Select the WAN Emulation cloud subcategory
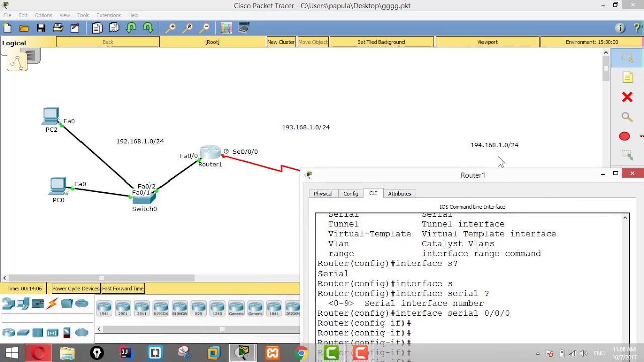The image size is (644, 362). tap(82, 333)
